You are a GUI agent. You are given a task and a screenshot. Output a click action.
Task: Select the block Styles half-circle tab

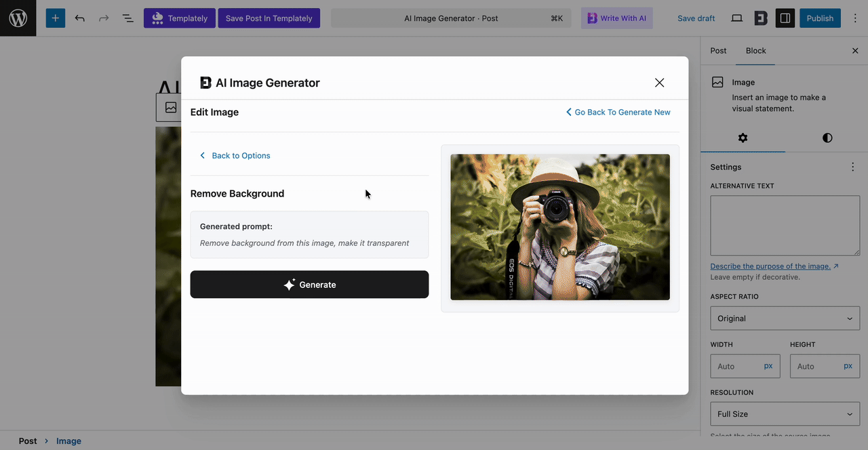pyautogui.click(x=827, y=138)
